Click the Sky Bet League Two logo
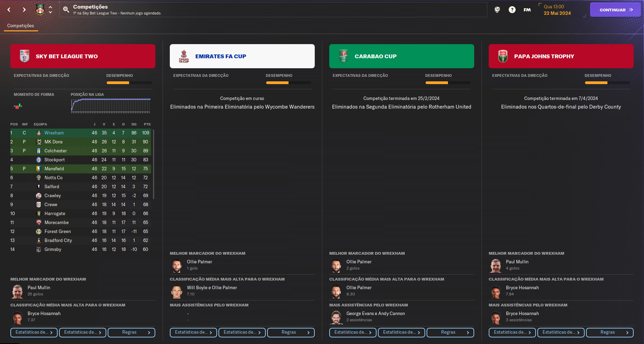Image resolution: width=644 pixels, height=344 pixels. click(25, 56)
